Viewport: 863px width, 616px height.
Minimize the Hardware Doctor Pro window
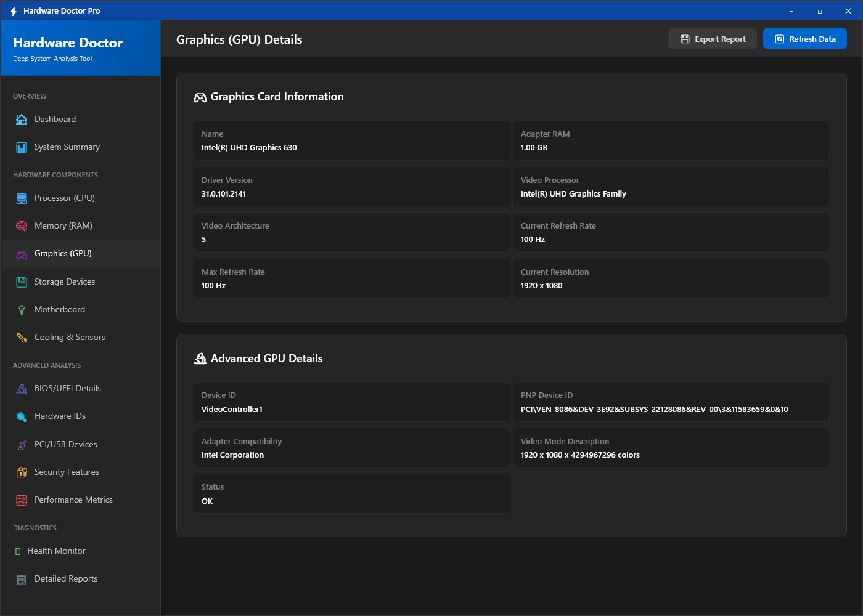(791, 11)
